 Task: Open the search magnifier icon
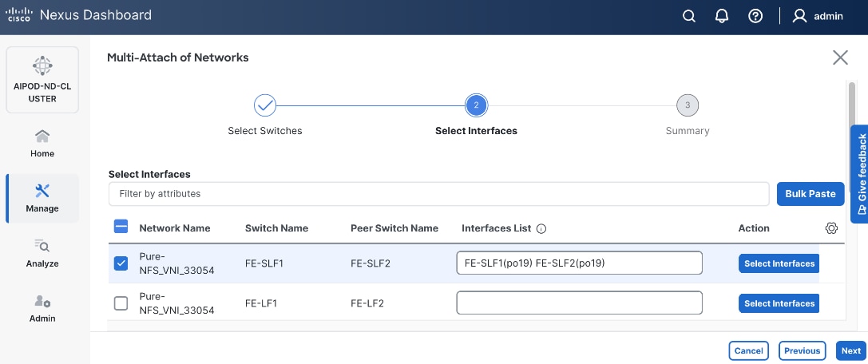coord(688,16)
